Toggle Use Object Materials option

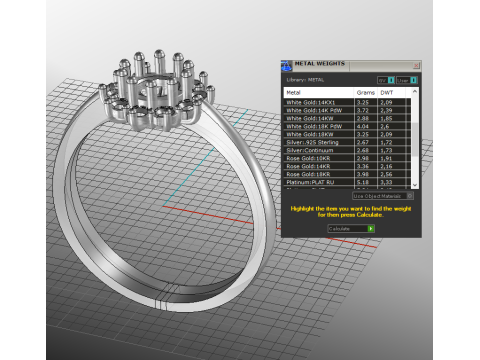(x=383, y=196)
